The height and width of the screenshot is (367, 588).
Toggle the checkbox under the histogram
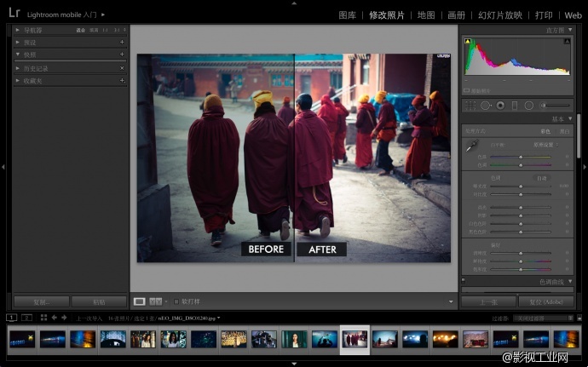[466, 89]
